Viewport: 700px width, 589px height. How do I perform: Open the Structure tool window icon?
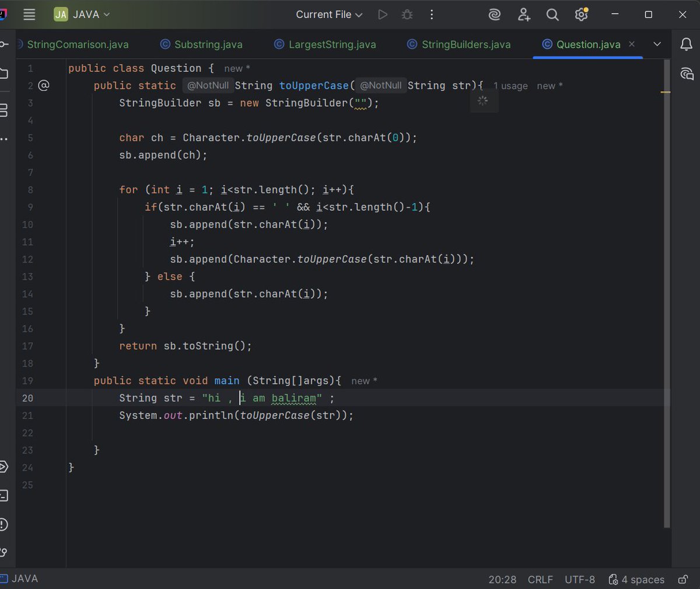(x=3, y=110)
